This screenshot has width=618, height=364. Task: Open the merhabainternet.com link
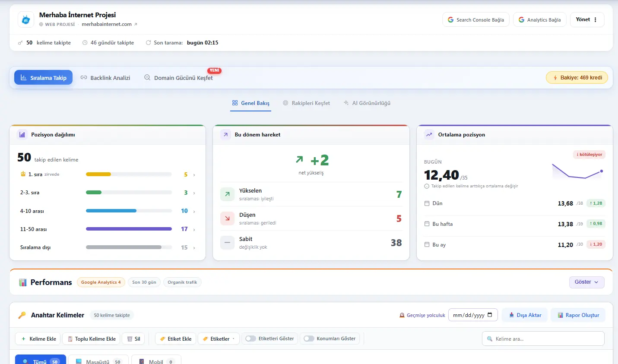(107, 24)
